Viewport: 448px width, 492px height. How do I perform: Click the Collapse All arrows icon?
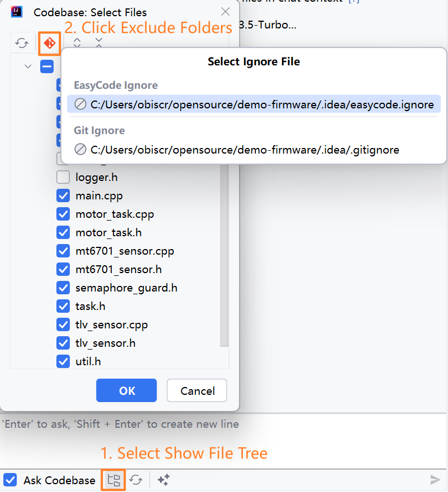[x=99, y=43]
